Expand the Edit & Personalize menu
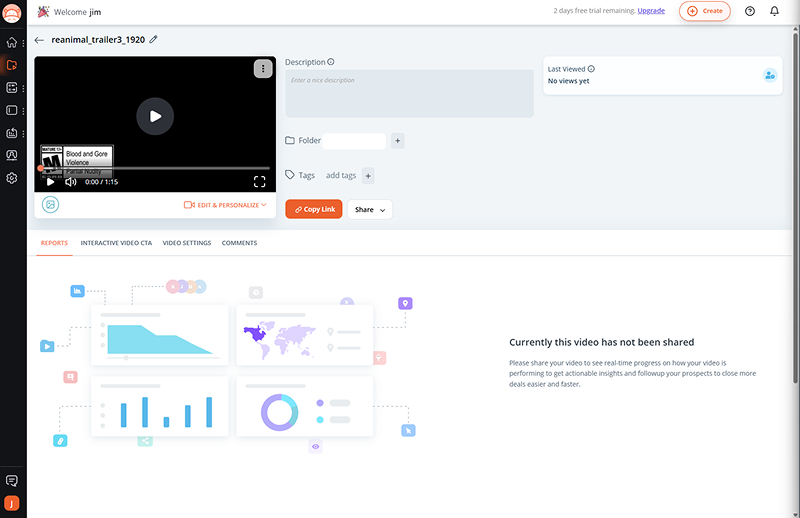Viewport: 800px width, 518px height. 225,205
